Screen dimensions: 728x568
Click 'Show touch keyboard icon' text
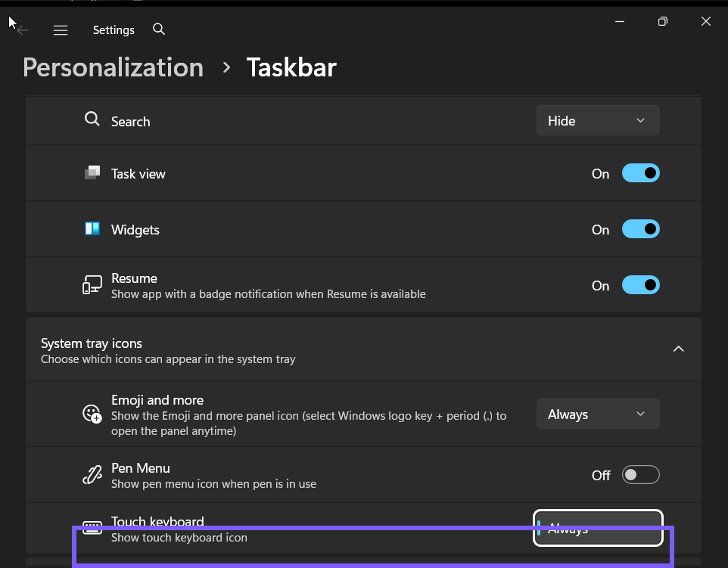click(179, 538)
